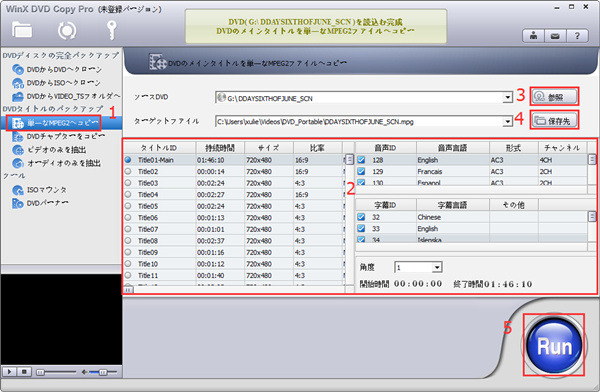Select Title11 radio button
Screen dimensions: 600x392
128,275
